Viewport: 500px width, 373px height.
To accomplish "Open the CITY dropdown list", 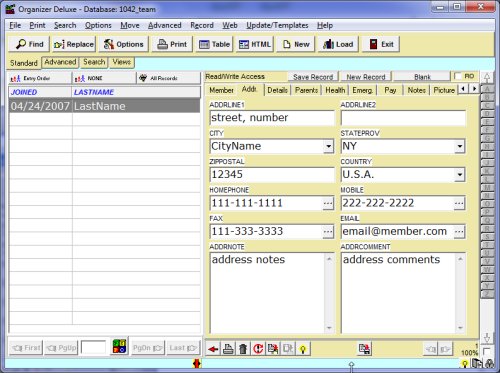I will point(329,146).
